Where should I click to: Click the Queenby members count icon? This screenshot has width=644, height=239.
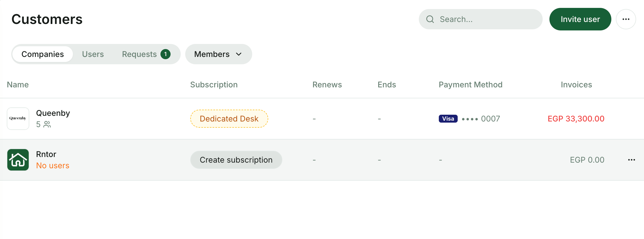pyautogui.click(x=47, y=124)
